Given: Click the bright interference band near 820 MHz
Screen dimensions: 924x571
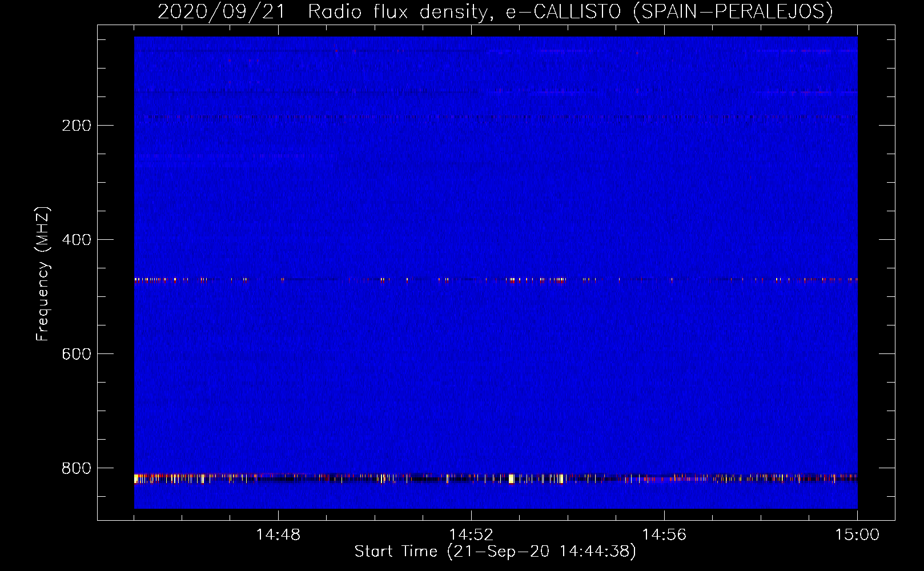Looking at the screenshot, I should [x=496, y=478].
